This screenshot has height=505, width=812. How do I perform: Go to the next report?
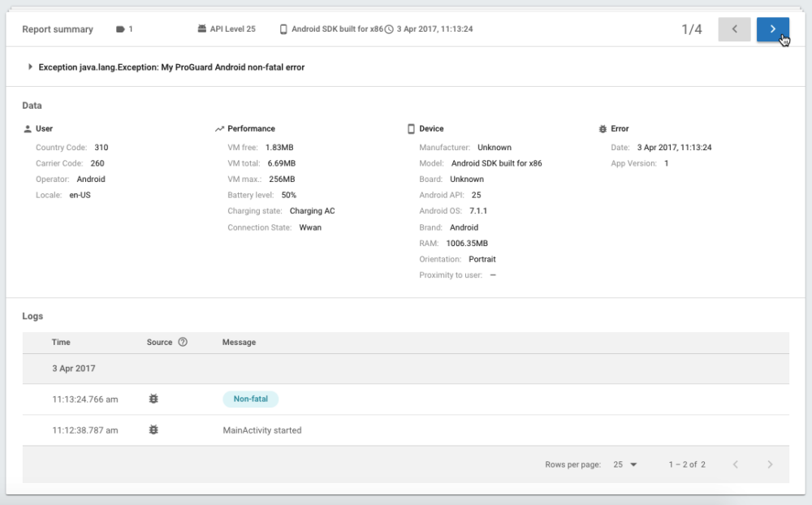coord(772,29)
